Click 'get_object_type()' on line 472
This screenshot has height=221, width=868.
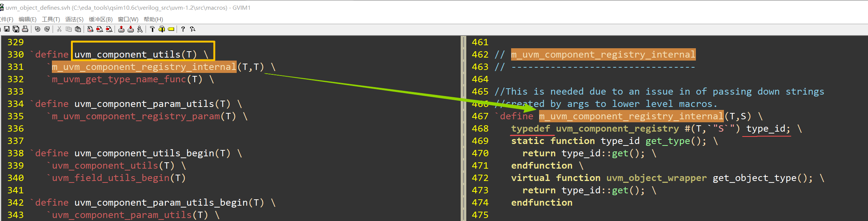[760, 178]
